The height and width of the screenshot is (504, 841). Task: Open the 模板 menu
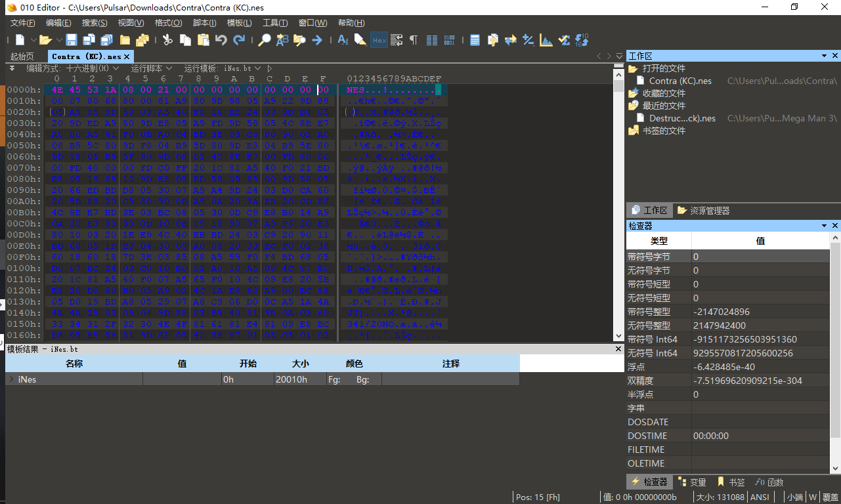(x=239, y=23)
